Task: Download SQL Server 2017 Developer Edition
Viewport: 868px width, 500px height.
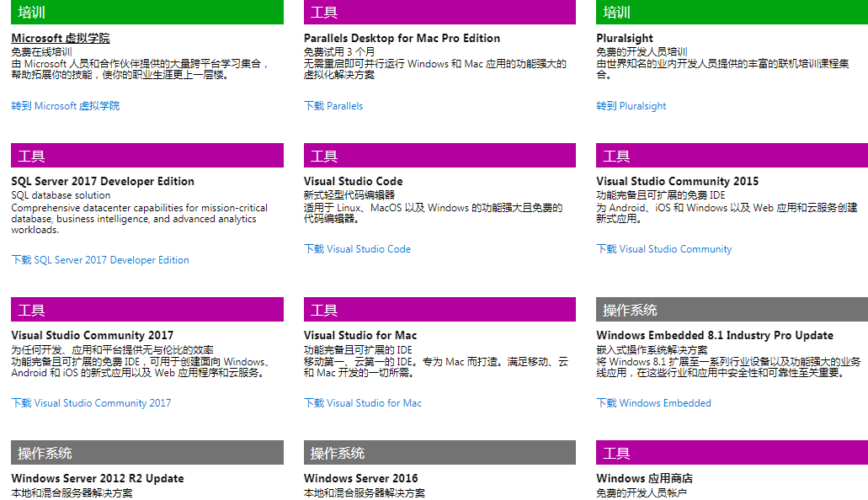Action: [100, 260]
